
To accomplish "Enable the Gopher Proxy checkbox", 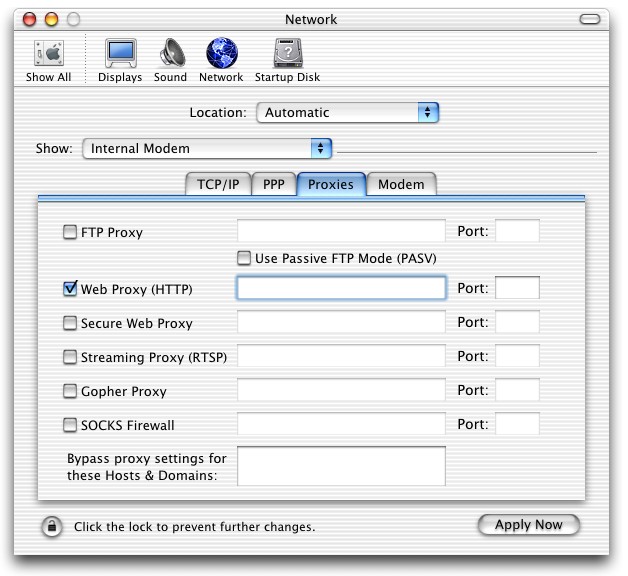I will [x=70, y=391].
